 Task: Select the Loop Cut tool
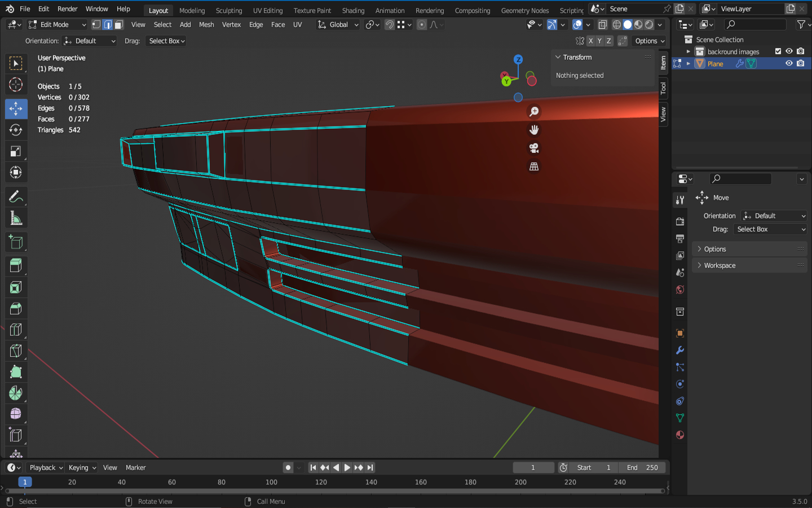click(x=16, y=330)
